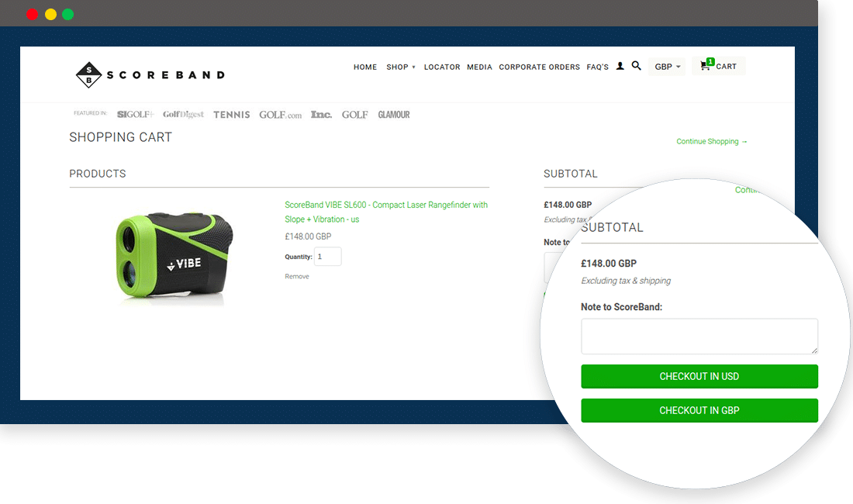Viewport: 853px width, 504px height.
Task: Click the SI Golf+ featured logo
Action: pos(136,114)
